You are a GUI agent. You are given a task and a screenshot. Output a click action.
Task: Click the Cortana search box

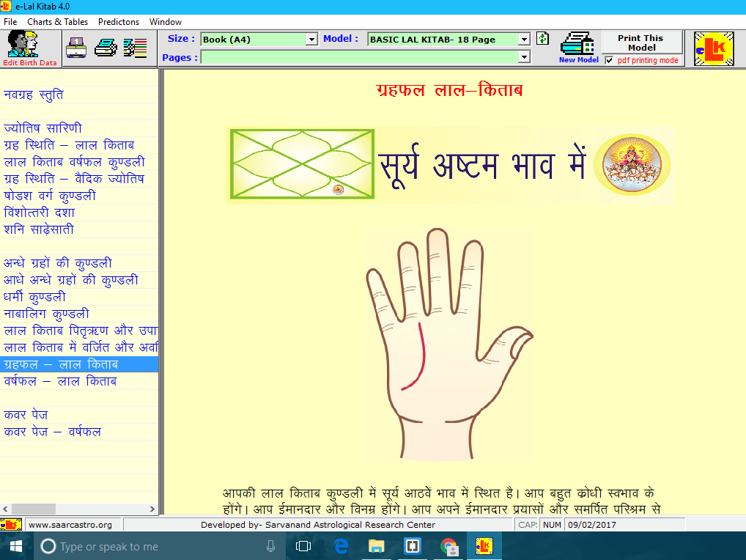(159, 546)
